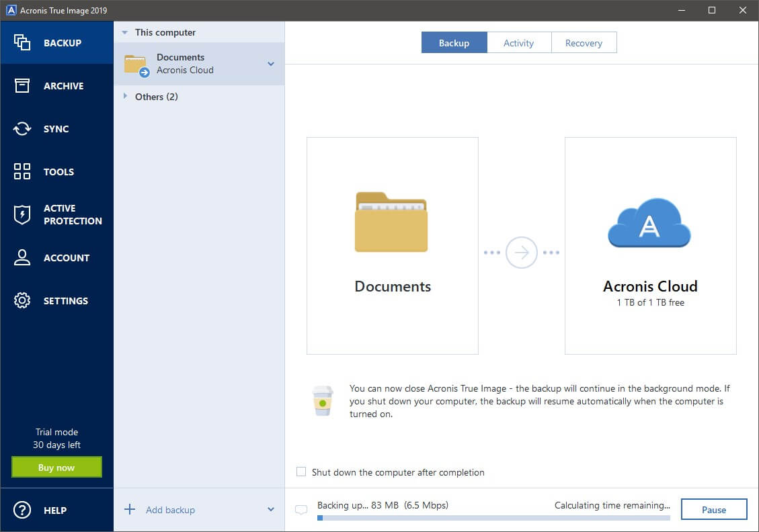Open Active Protection shield icon
This screenshot has height=532, width=759.
point(22,215)
